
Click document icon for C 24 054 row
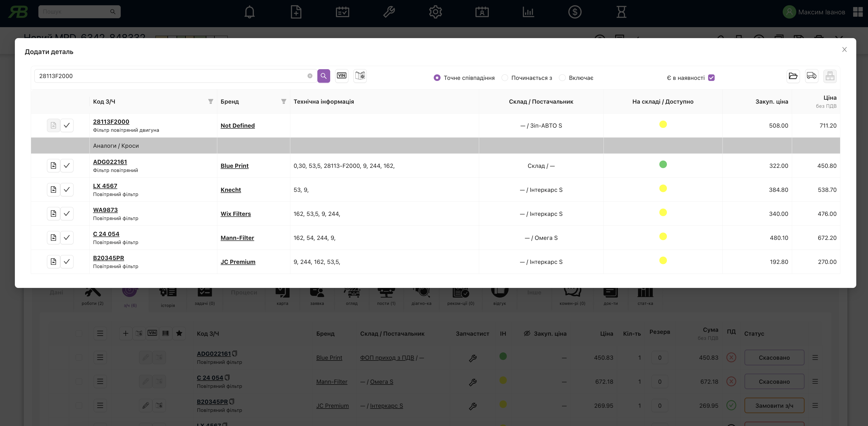tap(53, 238)
